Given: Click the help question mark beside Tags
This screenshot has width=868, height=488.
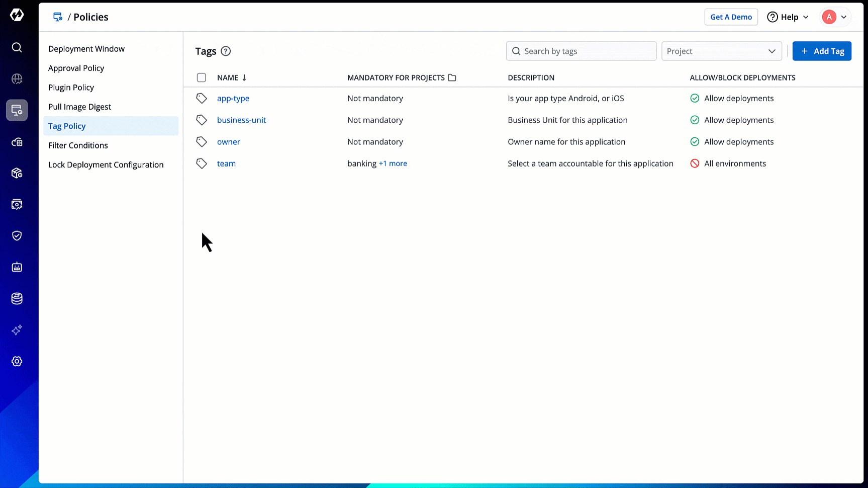Looking at the screenshot, I should point(226,51).
